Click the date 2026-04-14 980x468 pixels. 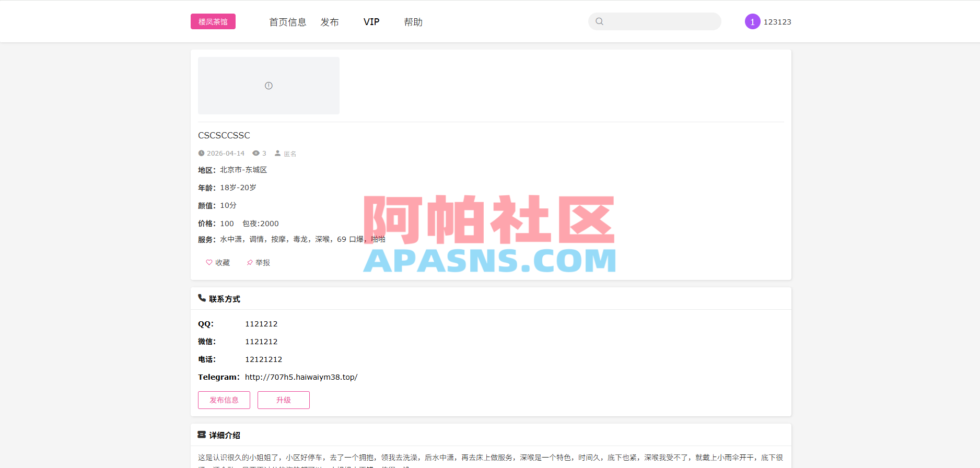click(226, 153)
